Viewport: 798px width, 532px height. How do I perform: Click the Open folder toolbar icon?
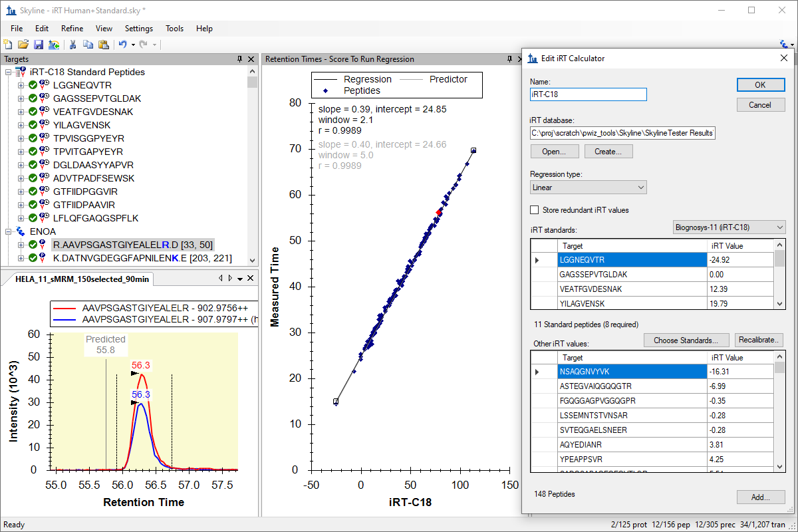(x=23, y=45)
